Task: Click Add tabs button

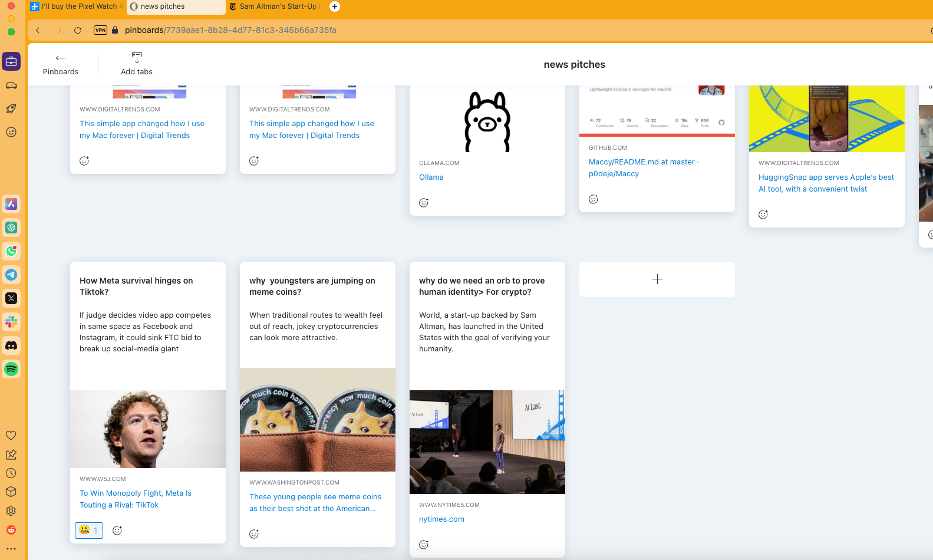Action: pyautogui.click(x=137, y=64)
